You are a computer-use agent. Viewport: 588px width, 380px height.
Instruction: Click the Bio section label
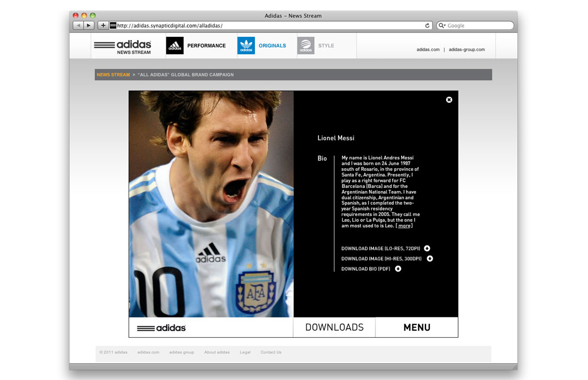322,159
